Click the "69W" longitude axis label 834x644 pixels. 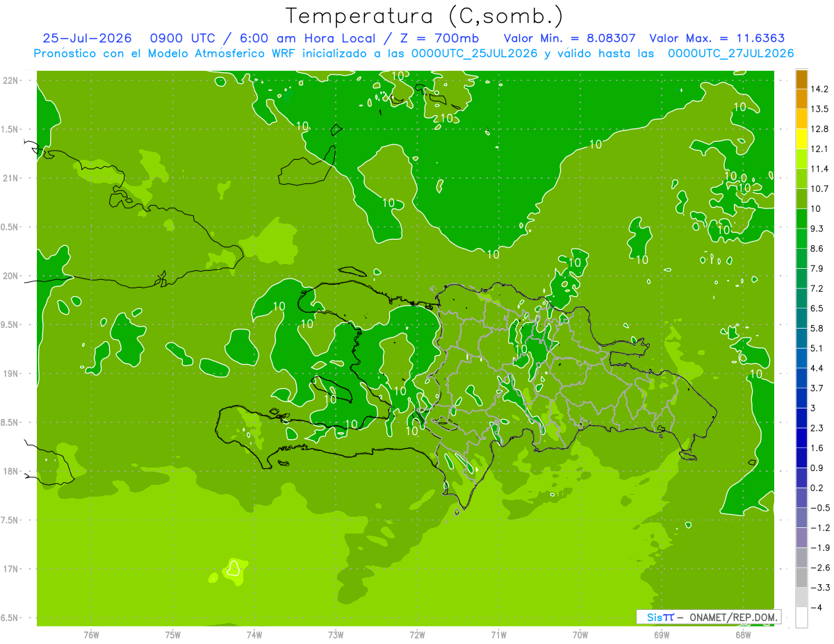point(662,634)
